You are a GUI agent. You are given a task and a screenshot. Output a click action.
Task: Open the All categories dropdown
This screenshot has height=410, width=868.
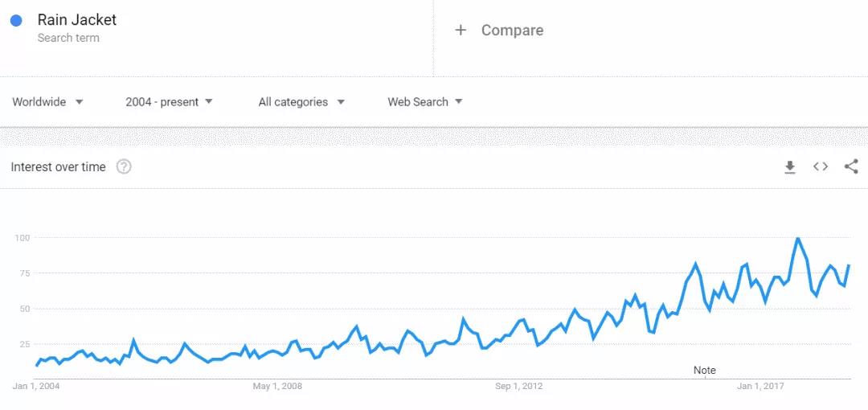click(301, 102)
